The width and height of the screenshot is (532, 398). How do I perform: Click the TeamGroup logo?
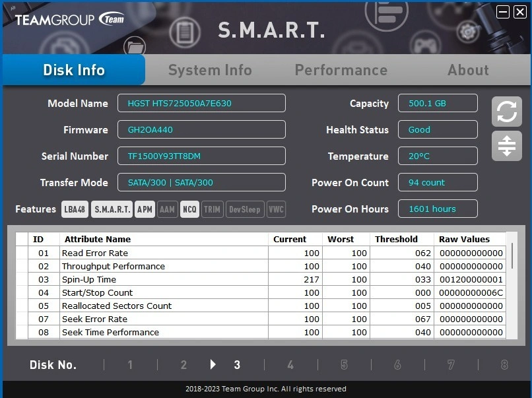coord(69,19)
